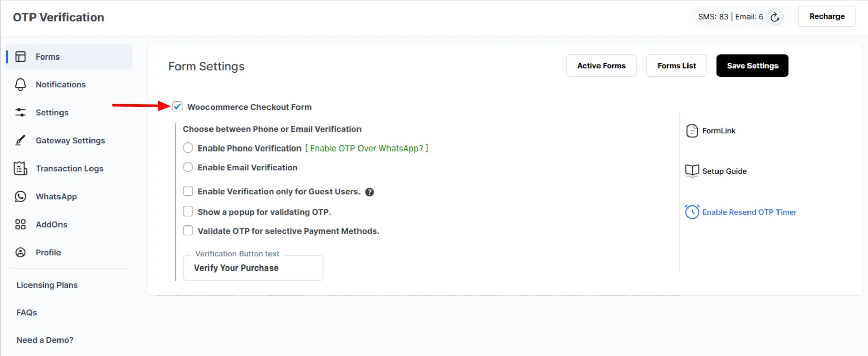868x356 pixels.
Task: Uncheck the Woocommerce Checkout Form checkbox
Action: click(177, 106)
